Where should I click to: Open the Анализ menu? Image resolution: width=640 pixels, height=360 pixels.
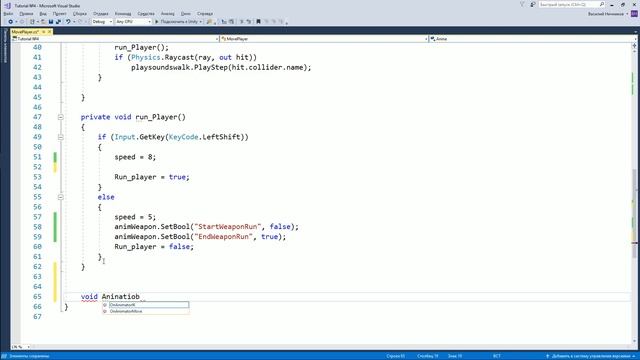pos(168,14)
